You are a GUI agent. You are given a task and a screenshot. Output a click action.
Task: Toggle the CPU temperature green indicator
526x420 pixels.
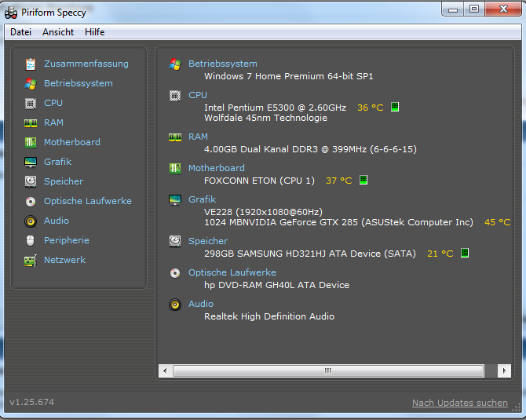395,107
